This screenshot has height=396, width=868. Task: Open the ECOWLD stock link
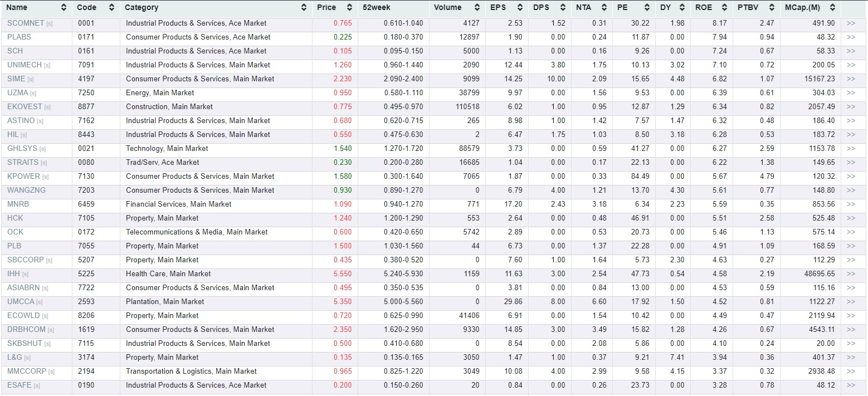point(23,316)
